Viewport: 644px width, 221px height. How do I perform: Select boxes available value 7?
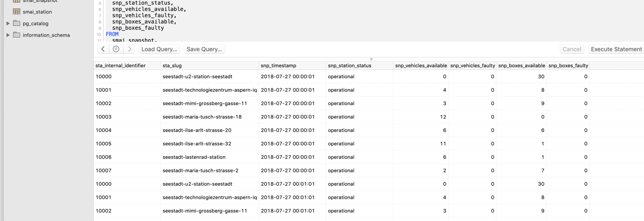(543, 170)
